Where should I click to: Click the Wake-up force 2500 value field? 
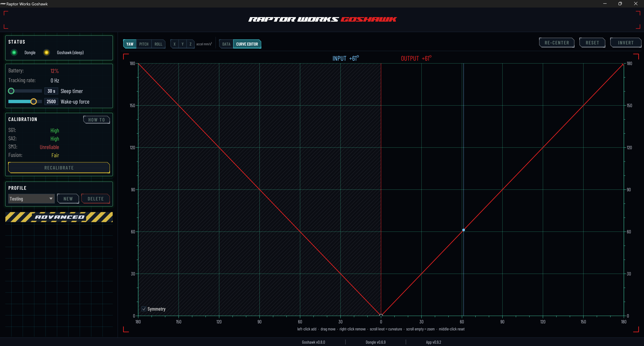(51, 101)
